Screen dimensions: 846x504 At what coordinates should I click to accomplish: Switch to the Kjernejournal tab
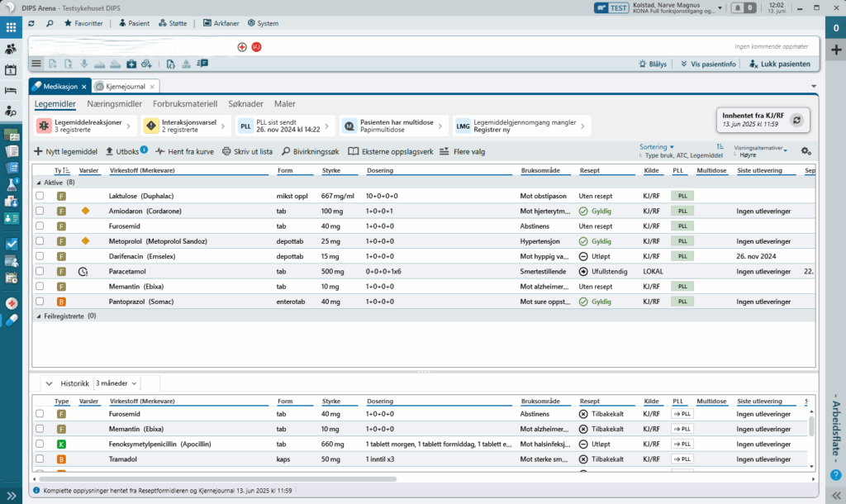pyautogui.click(x=125, y=86)
